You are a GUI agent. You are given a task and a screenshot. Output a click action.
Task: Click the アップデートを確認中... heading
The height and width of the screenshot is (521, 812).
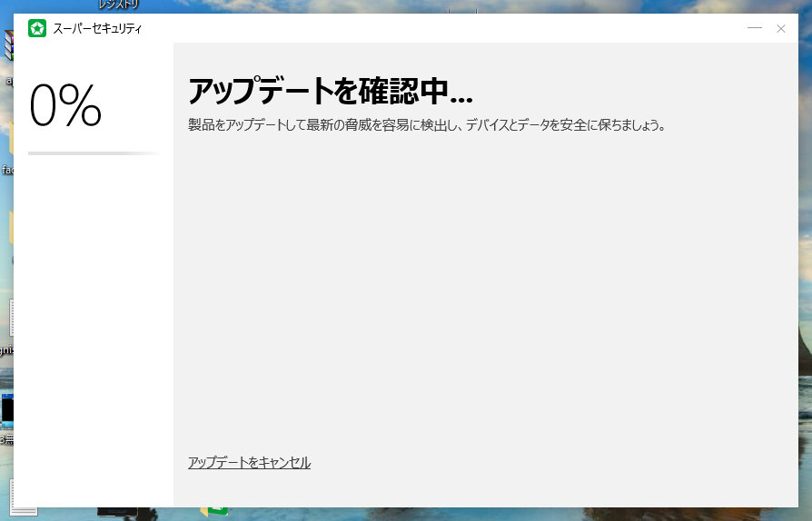click(x=330, y=92)
